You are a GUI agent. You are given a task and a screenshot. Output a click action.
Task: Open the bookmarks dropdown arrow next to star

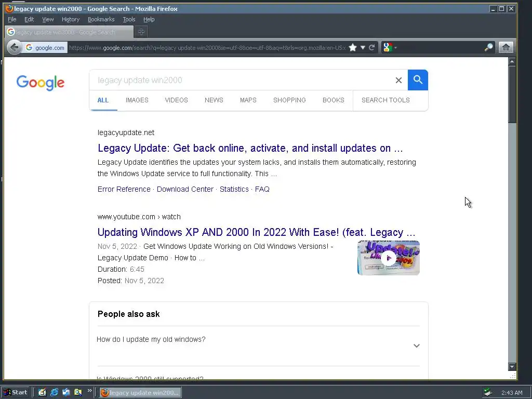(363, 47)
